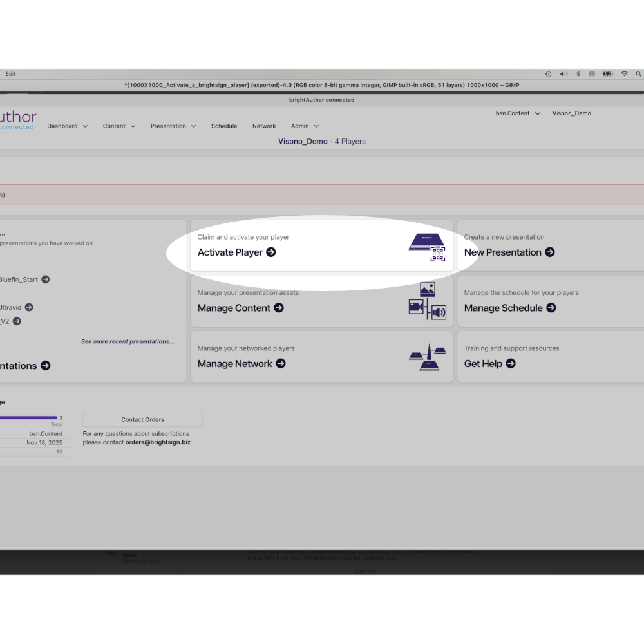Click 'Manage your presentation assets' caption

[248, 293]
